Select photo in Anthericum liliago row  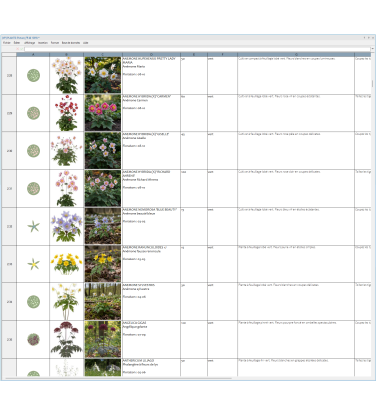coord(103,367)
